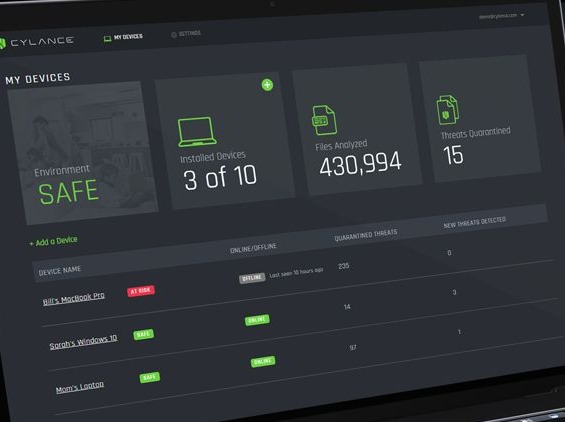Screen dimensions: 565x422
Task: Click the 15 threats quarantined value
Action: [x=453, y=155]
